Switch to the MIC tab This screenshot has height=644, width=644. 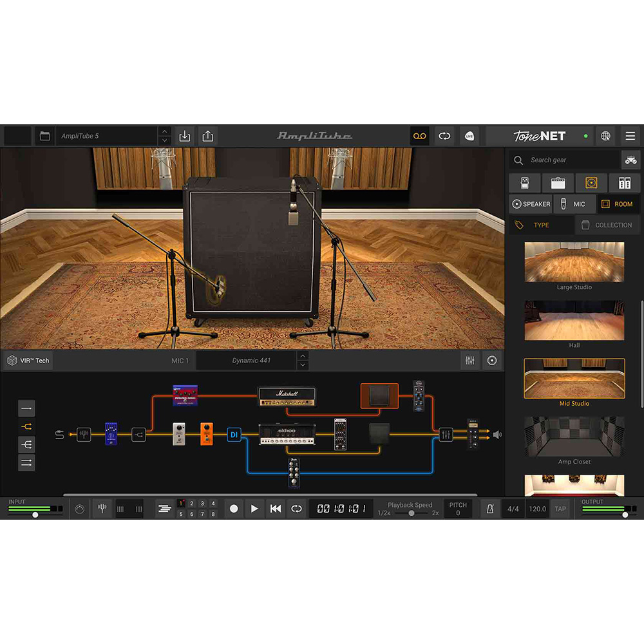[574, 204]
